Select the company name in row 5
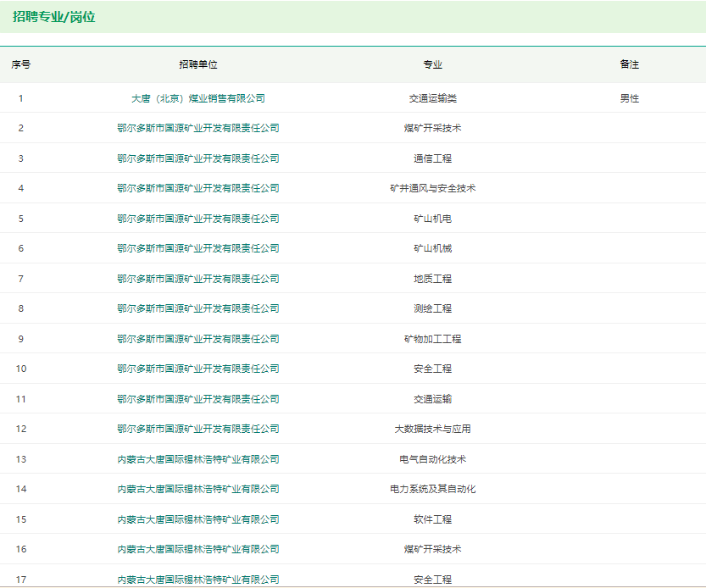706x588 pixels. point(198,219)
